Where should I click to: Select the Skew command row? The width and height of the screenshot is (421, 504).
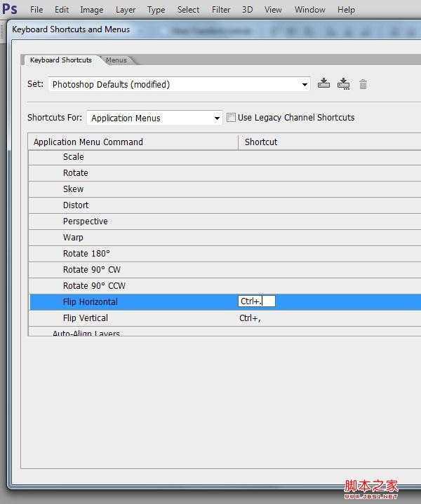pyautogui.click(x=225, y=189)
